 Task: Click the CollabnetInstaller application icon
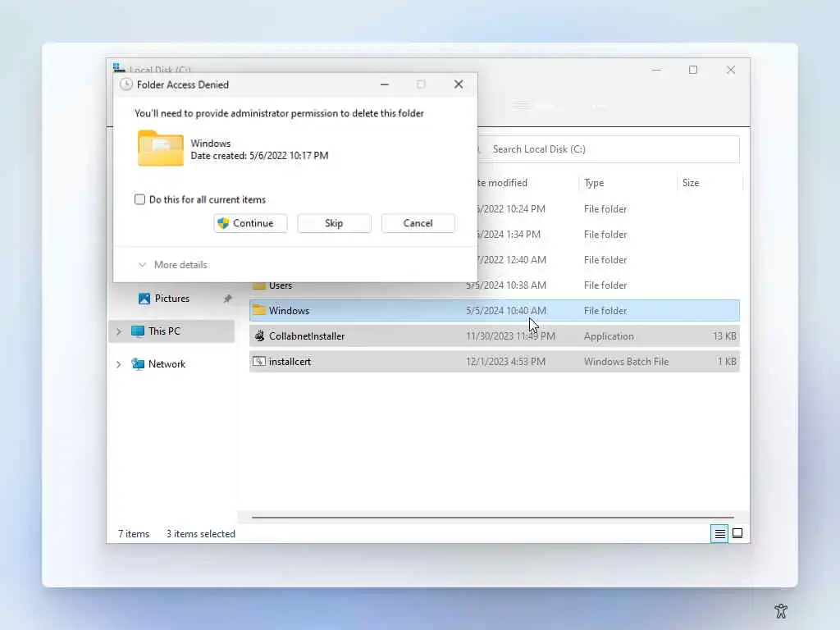click(x=259, y=336)
